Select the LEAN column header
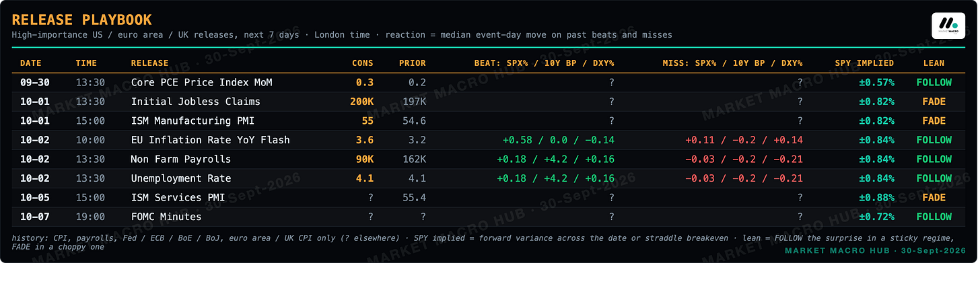Viewport: 980px width, 286px height. 934,63
